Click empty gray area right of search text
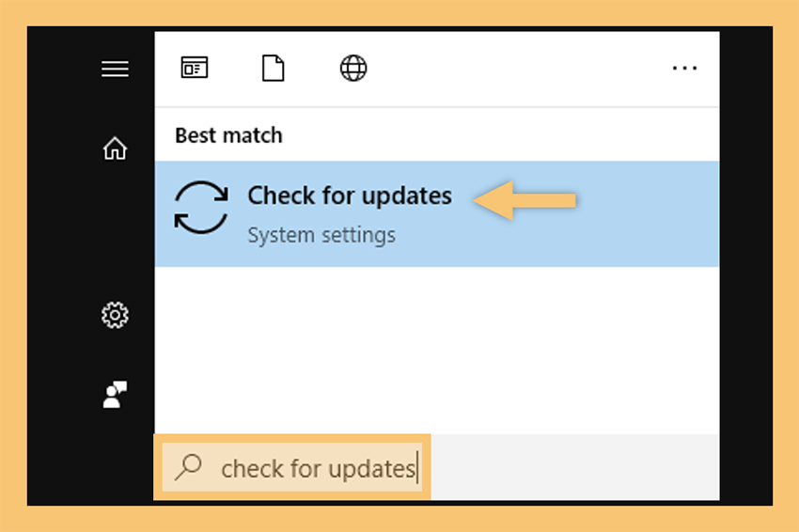Image resolution: width=799 pixels, height=532 pixels. click(x=574, y=467)
